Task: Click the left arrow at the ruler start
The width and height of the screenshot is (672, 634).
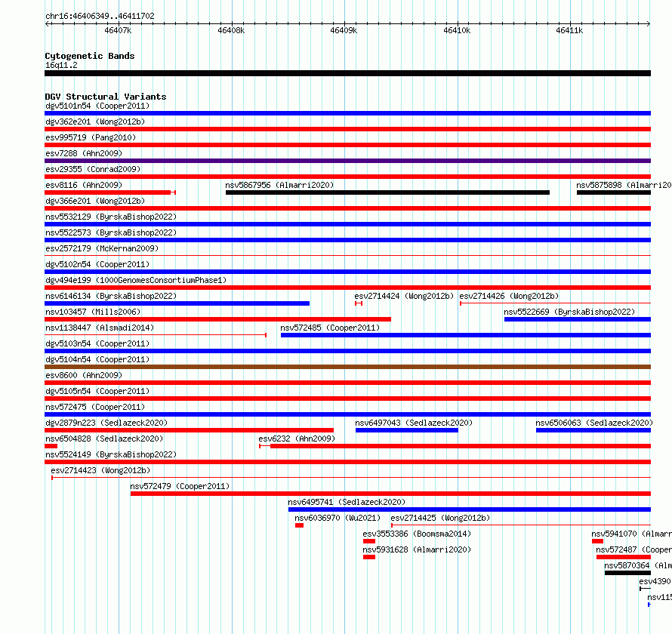Action: click(47, 24)
